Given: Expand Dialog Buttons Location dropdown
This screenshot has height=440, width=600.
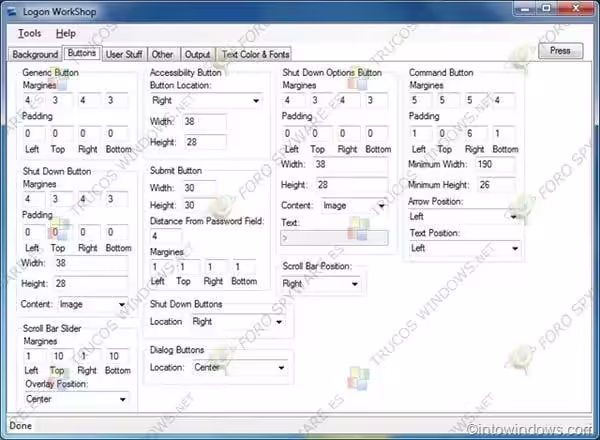Looking at the screenshot, I should [x=240, y=368].
